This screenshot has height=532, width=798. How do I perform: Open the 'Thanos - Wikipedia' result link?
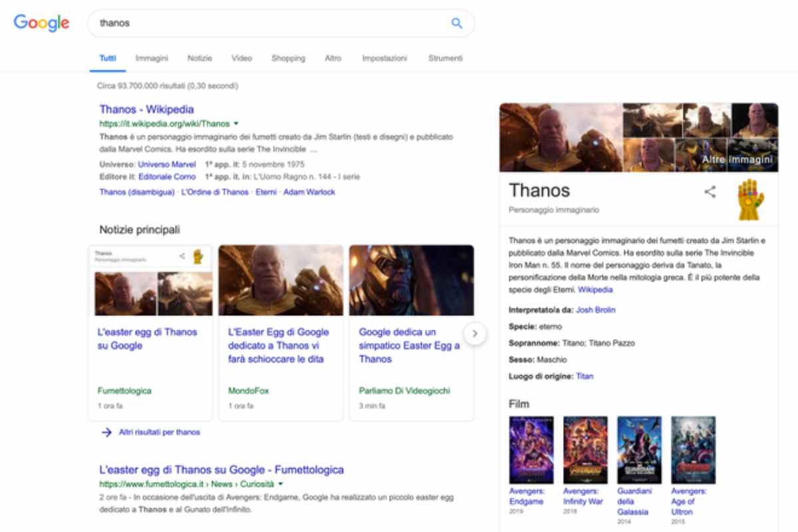147,109
